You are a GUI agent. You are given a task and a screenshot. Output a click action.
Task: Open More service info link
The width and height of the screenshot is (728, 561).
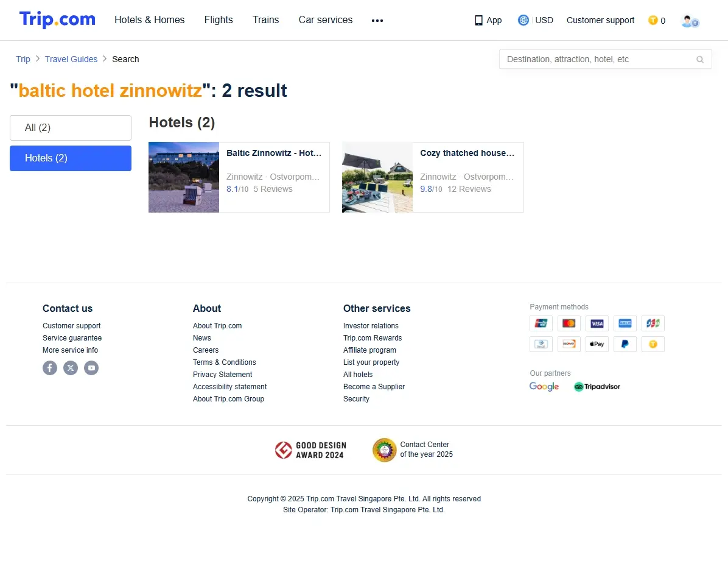pyautogui.click(x=70, y=350)
